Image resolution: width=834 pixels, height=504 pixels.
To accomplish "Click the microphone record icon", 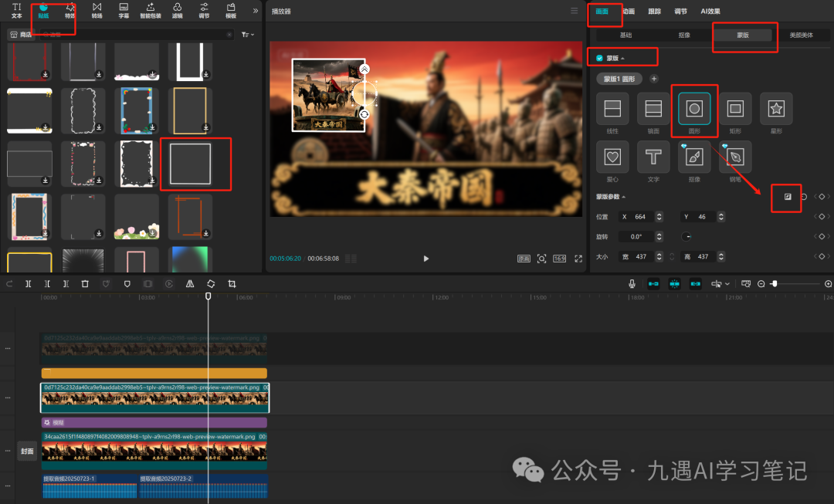I will (632, 284).
